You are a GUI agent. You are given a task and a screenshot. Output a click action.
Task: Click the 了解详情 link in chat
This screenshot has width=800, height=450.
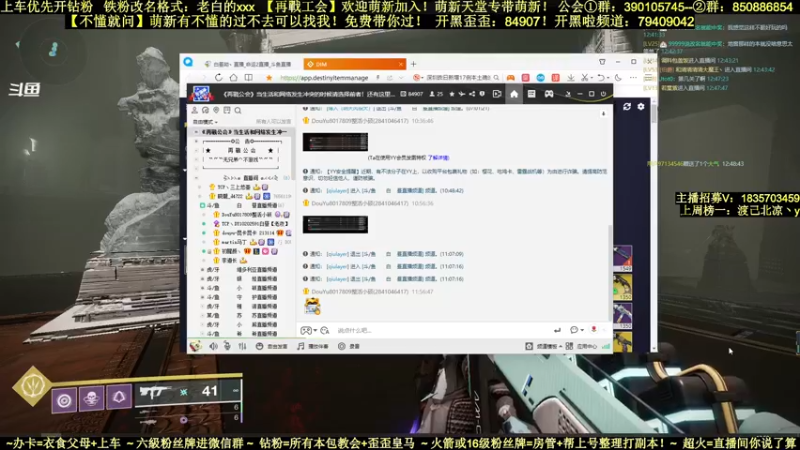(439, 158)
